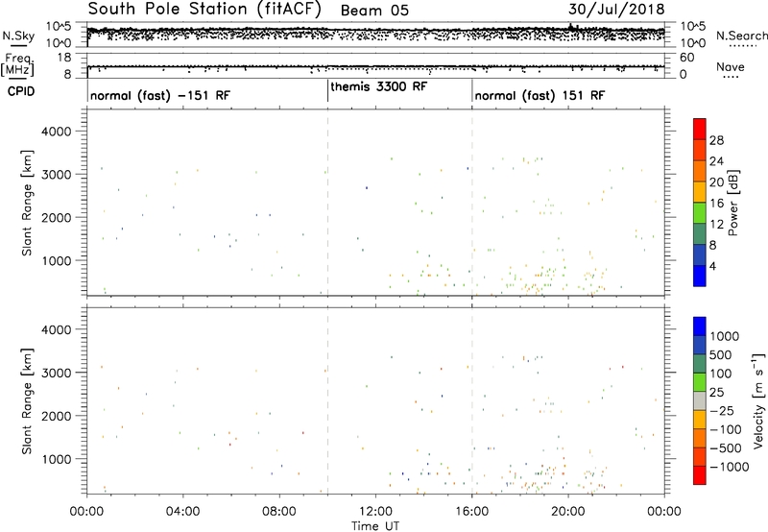Image resolution: width=768 pixels, height=532 pixels.
Task: Click the 'Time UT' axis label
Action: (x=375, y=526)
